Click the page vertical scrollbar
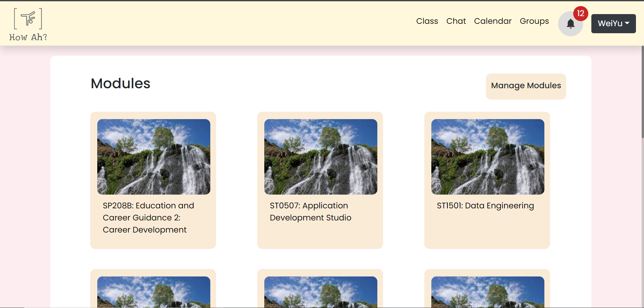This screenshot has height=308, width=644. pos(642,92)
